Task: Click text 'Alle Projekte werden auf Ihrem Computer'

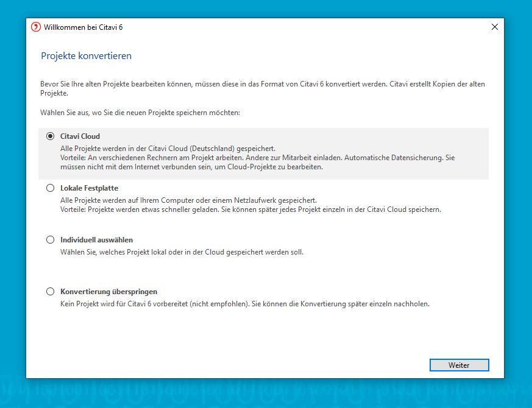Action: (189, 200)
